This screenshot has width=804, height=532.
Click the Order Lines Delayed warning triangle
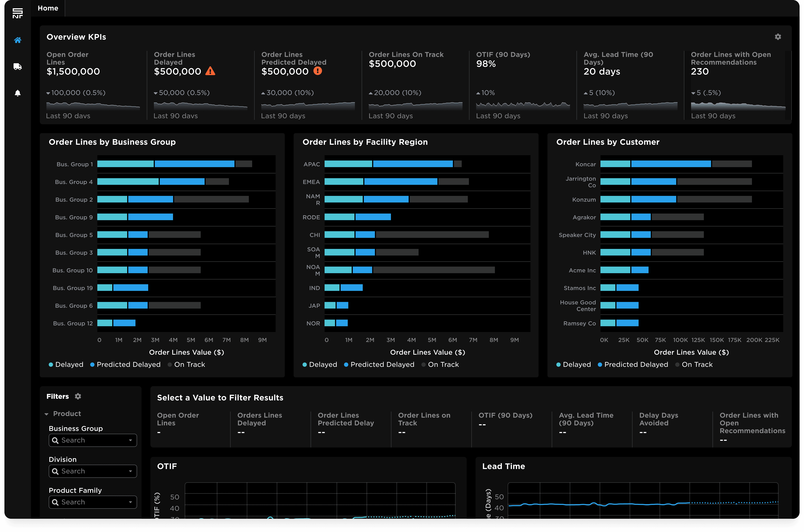[210, 71]
